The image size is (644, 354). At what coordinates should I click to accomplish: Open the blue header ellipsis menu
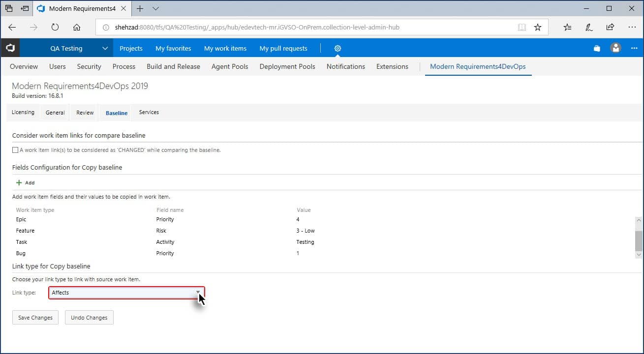coord(634,48)
